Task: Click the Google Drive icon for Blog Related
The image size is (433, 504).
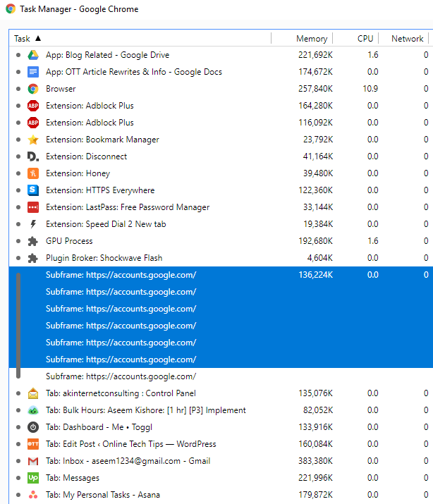Action: [x=32, y=55]
